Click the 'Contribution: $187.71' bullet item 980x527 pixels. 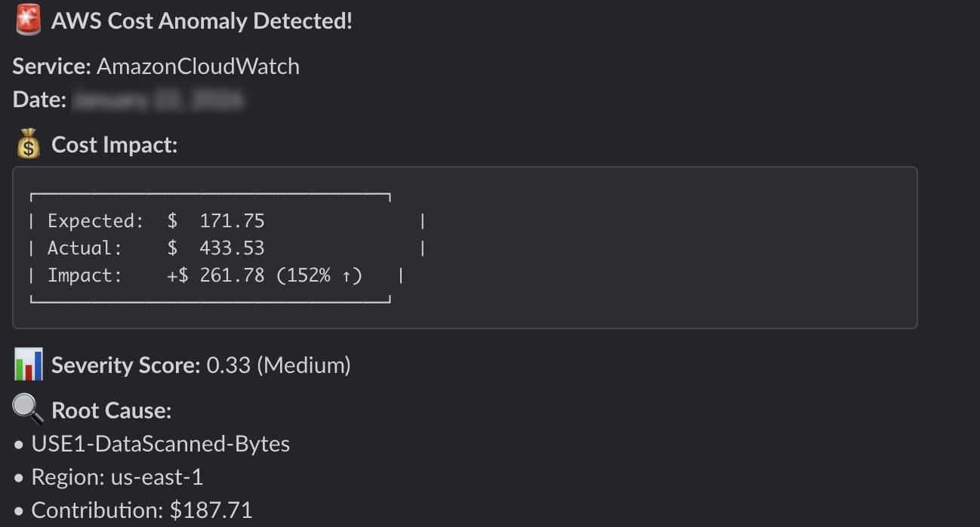click(x=141, y=510)
